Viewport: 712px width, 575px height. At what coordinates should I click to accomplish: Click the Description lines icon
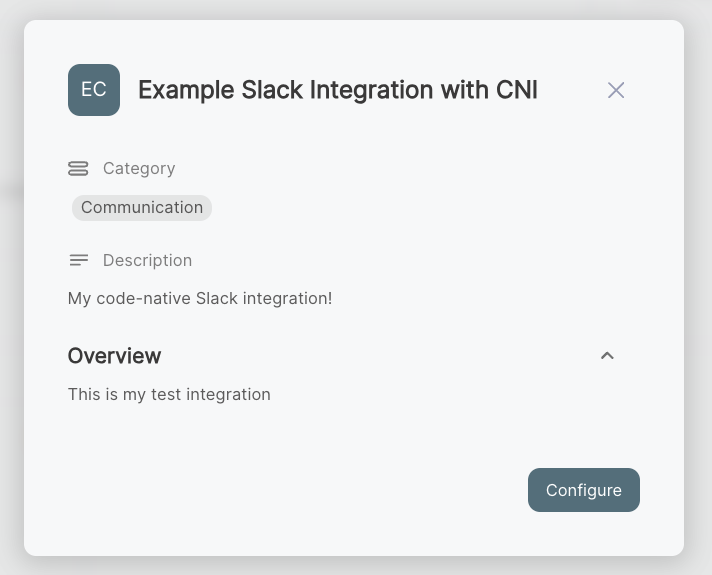click(78, 260)
